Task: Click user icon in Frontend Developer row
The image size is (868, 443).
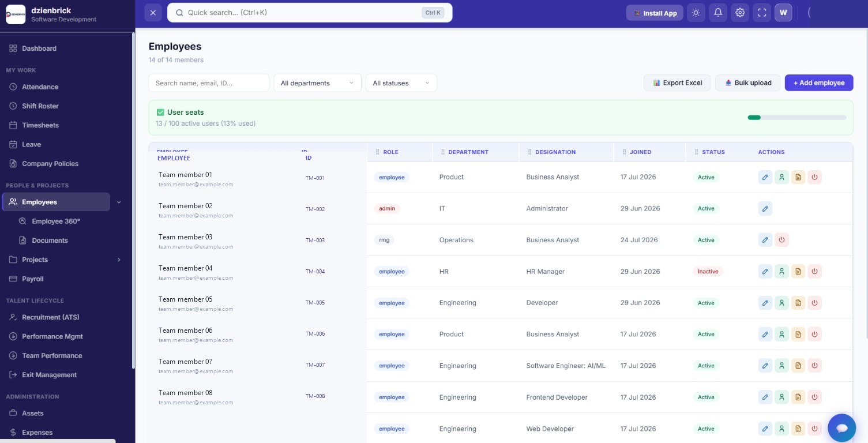Action: pos(781,397)
